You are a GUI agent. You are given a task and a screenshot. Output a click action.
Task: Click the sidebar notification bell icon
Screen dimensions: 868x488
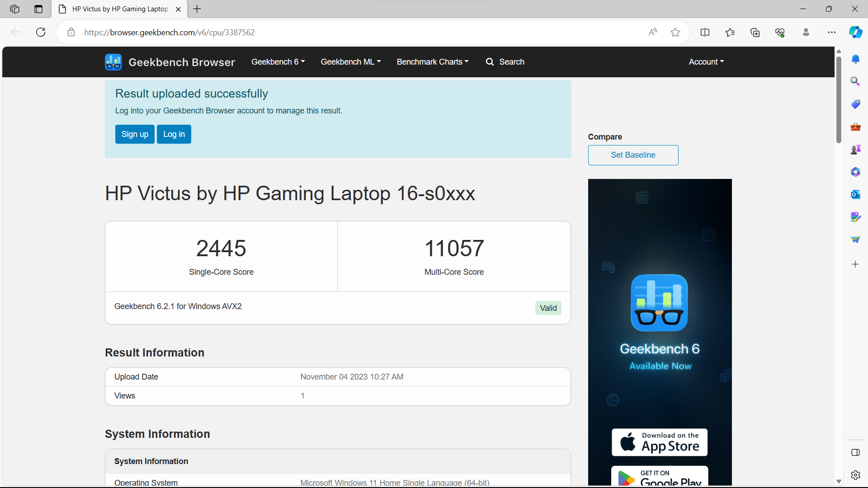(855, 59)
